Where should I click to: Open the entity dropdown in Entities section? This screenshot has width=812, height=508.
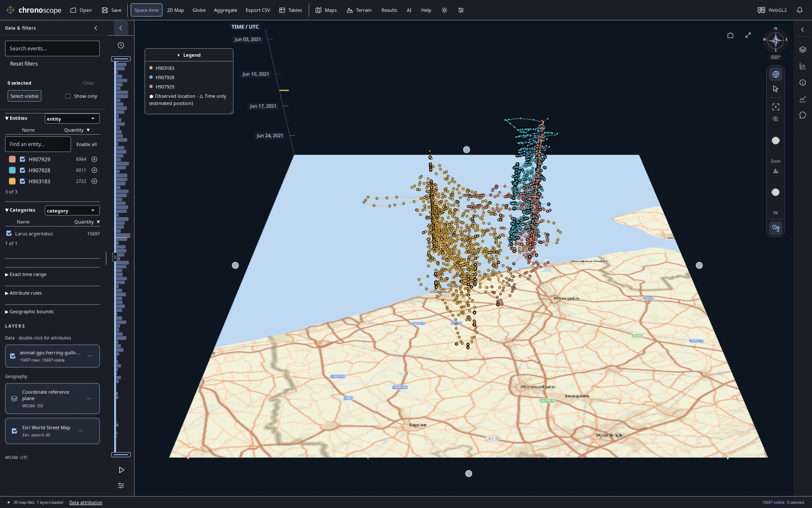click(72, 119)
